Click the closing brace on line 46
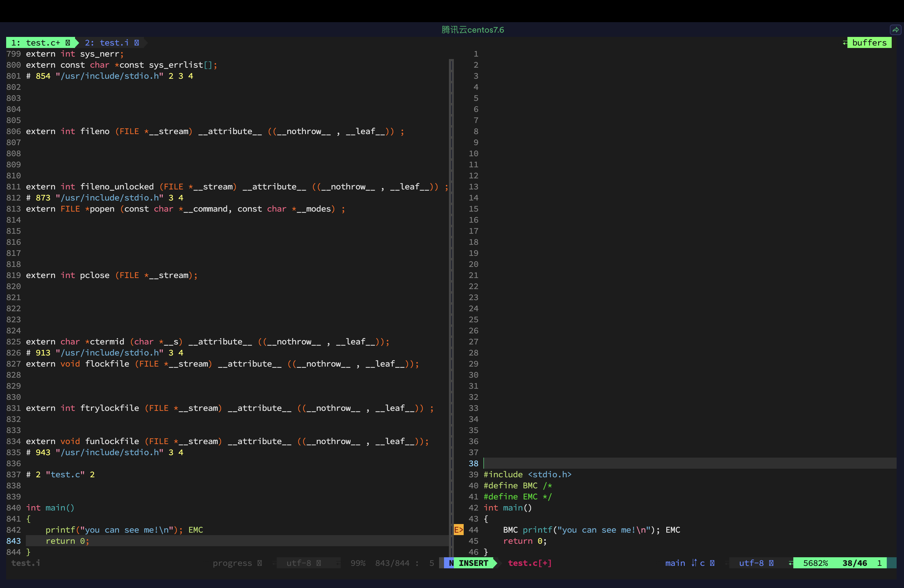This screenshot has width=904, height=588. coord(486,552)
